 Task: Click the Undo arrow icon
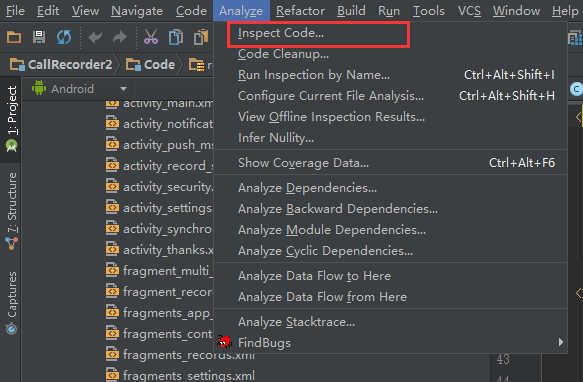95,37
